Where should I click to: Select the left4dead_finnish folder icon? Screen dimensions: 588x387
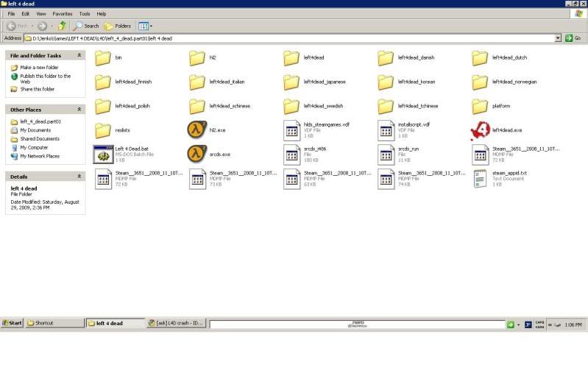103,82
